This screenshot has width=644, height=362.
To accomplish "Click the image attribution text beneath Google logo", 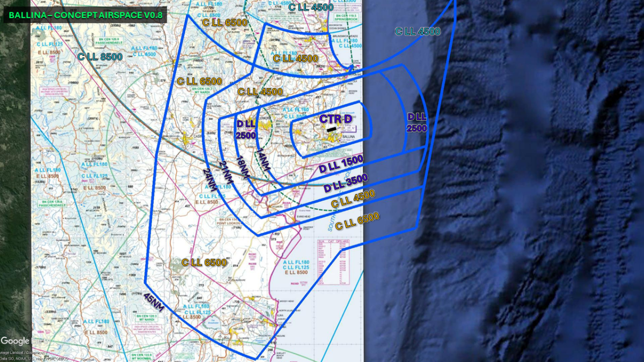I will [33, 354].
